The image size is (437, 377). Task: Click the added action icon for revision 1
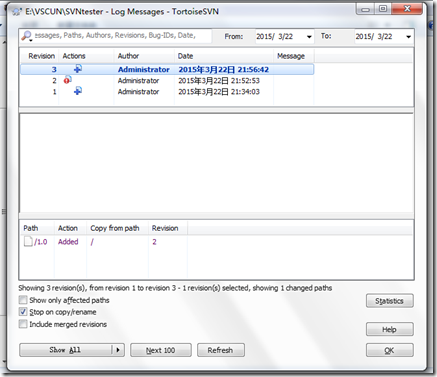pyautogui.click(x=78, y=91)
